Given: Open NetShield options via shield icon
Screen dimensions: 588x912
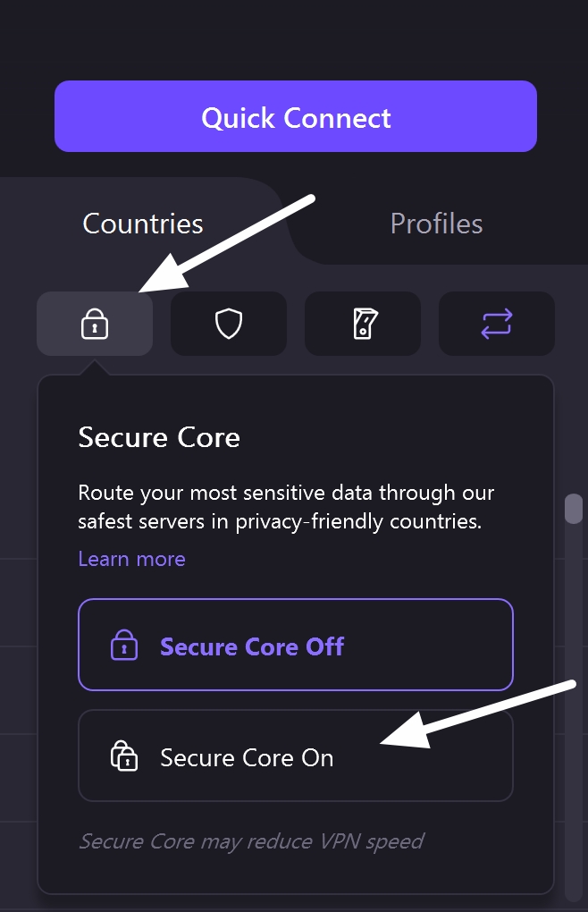Looking at the screenshot, I should pos(228,324).
